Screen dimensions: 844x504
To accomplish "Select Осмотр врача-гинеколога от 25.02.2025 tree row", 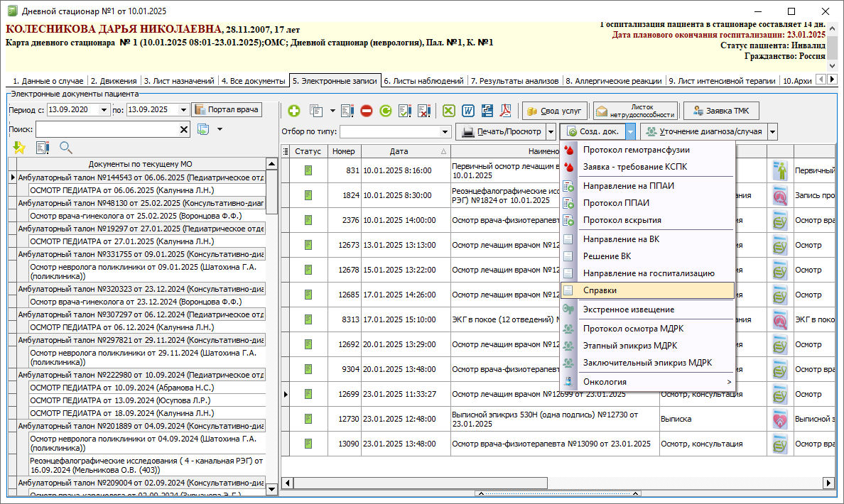I will (147, 216).
